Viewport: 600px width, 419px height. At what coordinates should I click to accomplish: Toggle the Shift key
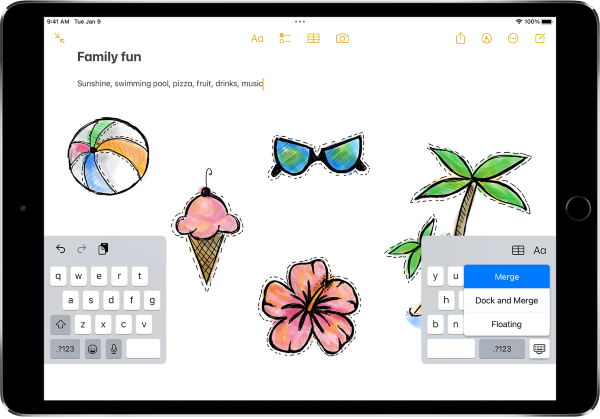[x=60, y=324]
